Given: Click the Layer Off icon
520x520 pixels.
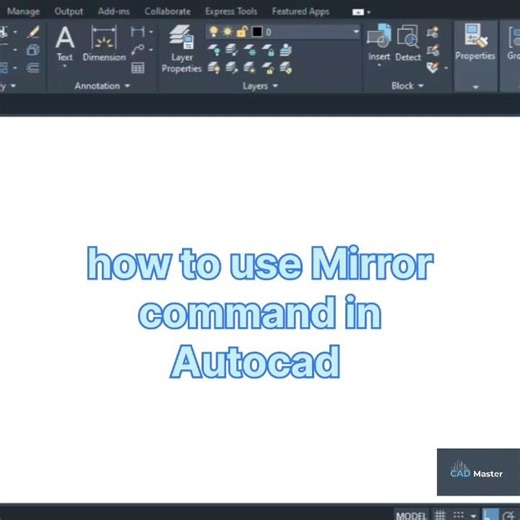Looking at the screenshot, I should pyautogui.click(x=214, y=50).
